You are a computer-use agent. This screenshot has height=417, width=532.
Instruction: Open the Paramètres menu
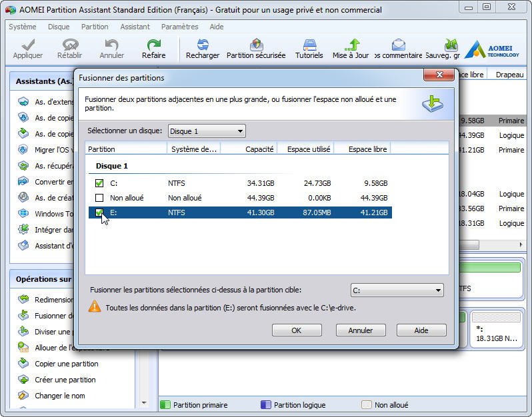pyautogui.click(x=179, y=27)
